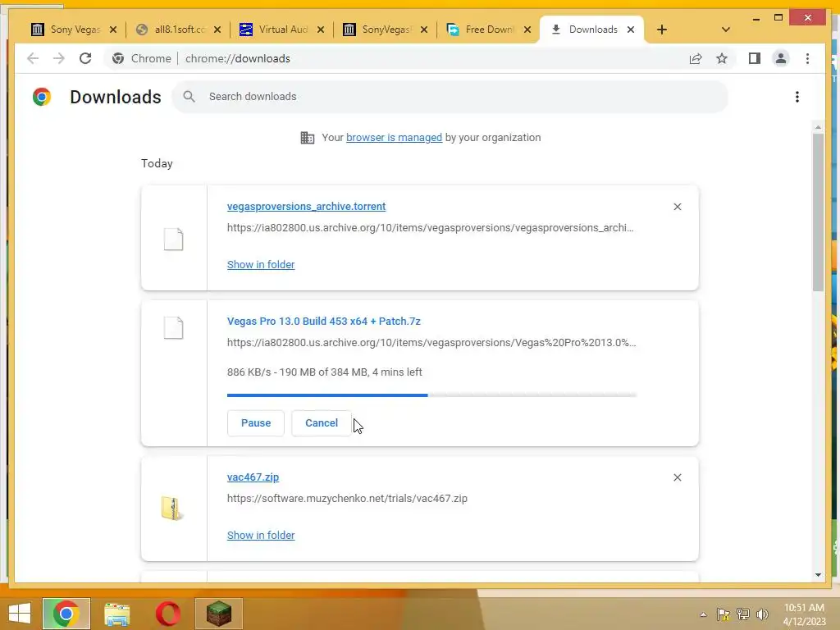Image resolution: width=840 pixels, height=630 pixels.
Task: Open the Minecraft block taskbar icon
Action: pos(218,614)
